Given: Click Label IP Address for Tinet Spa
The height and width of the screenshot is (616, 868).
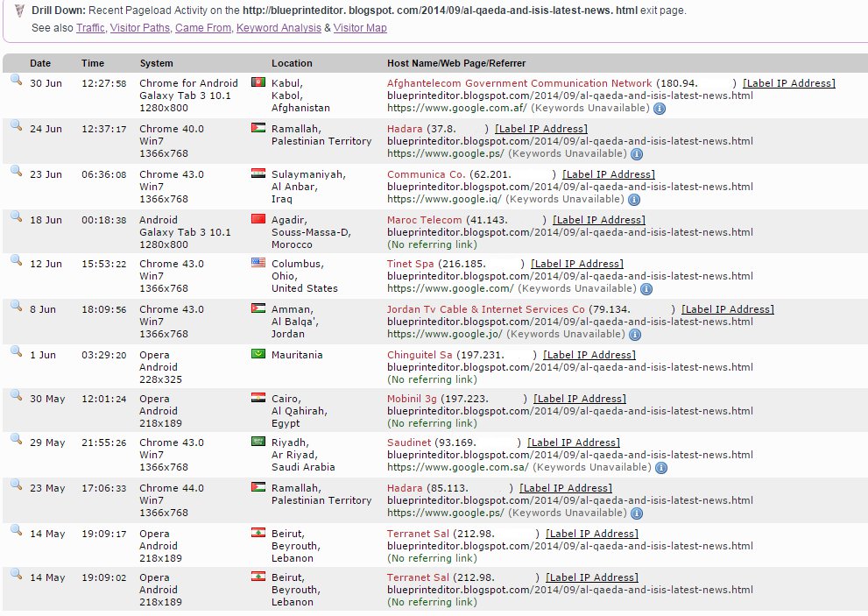Looking at the screenshot, I should (x=577, y=264).
